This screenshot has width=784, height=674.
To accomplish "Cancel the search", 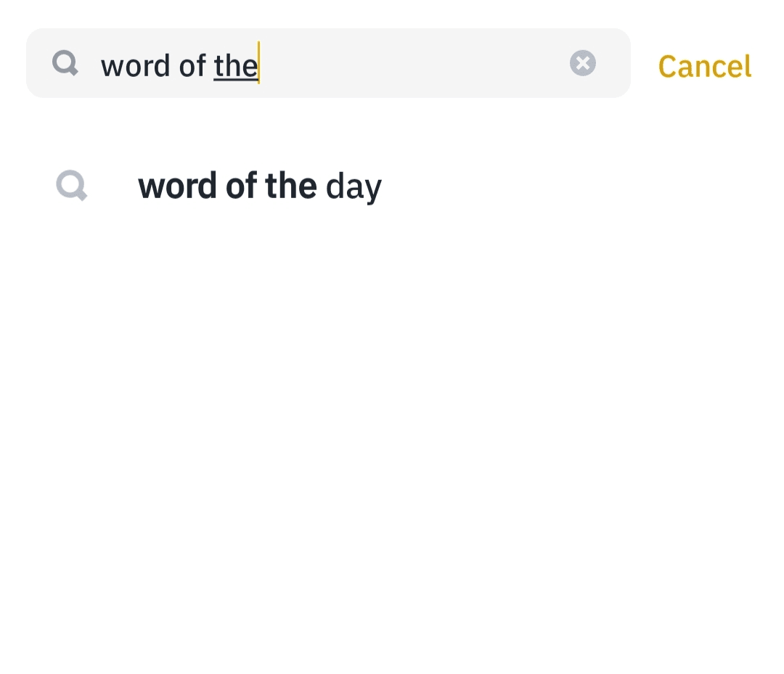I will tap(704, 66).
